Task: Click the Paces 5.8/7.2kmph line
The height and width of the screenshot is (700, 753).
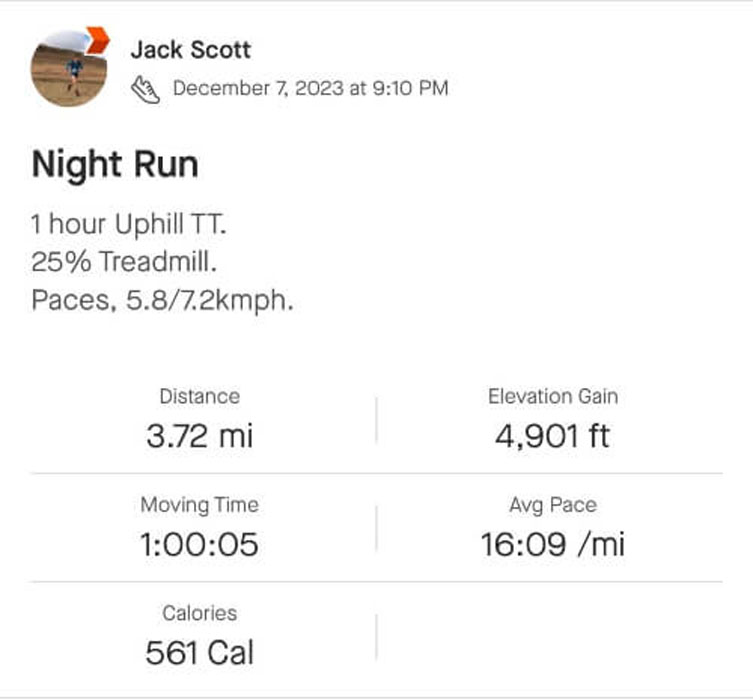Action: (x=162, y=301)
